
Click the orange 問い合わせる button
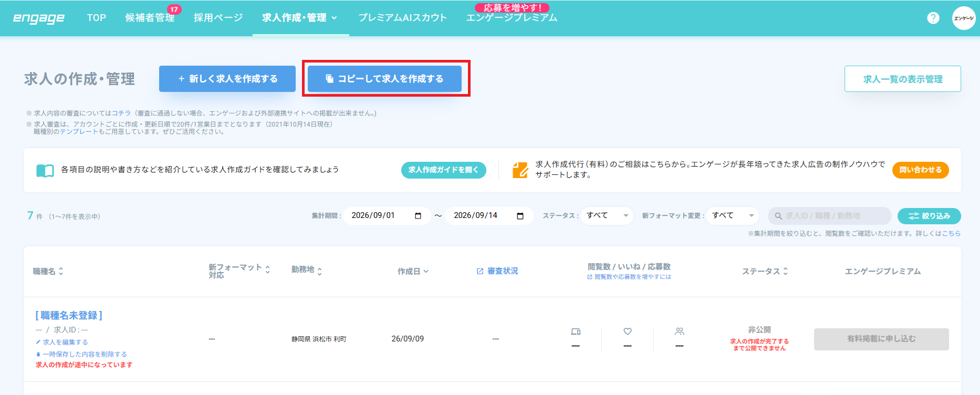point(921,170)
